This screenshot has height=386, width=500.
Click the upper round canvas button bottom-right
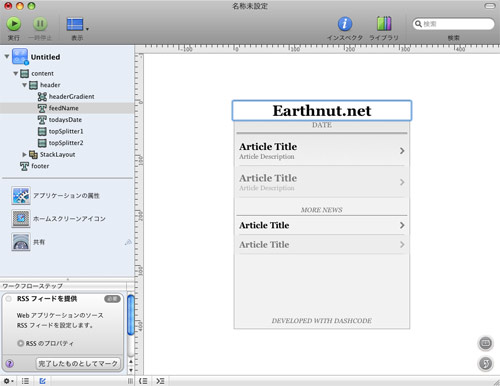coord(486,343)
